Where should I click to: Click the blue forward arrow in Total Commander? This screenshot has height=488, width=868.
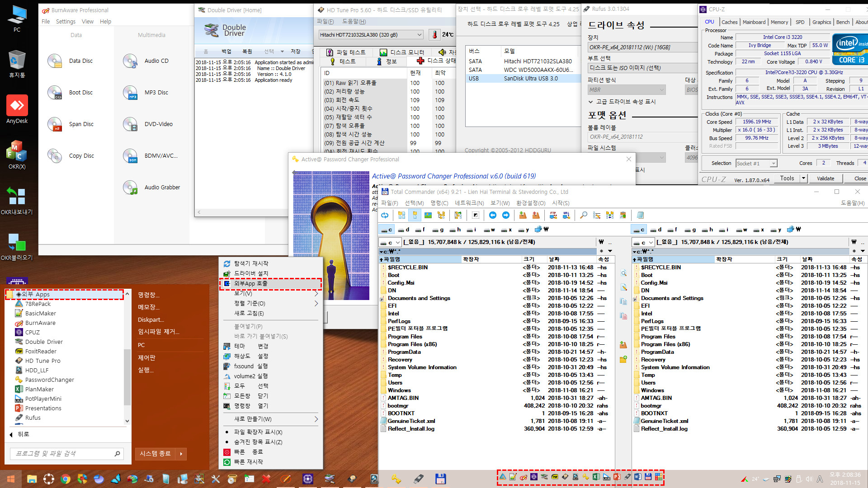(506, 215)
